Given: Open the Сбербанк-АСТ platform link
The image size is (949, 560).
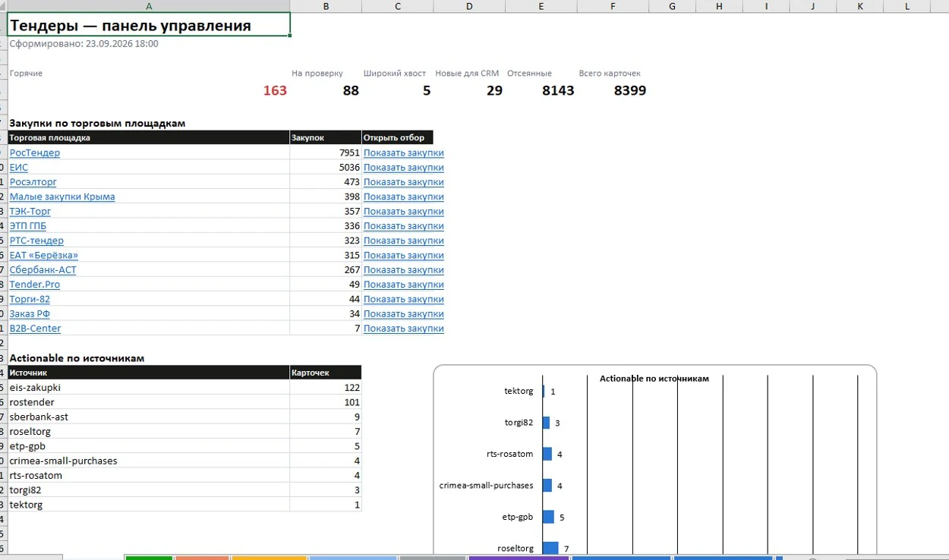Looking at the screenshot, I should pos(43,270).
